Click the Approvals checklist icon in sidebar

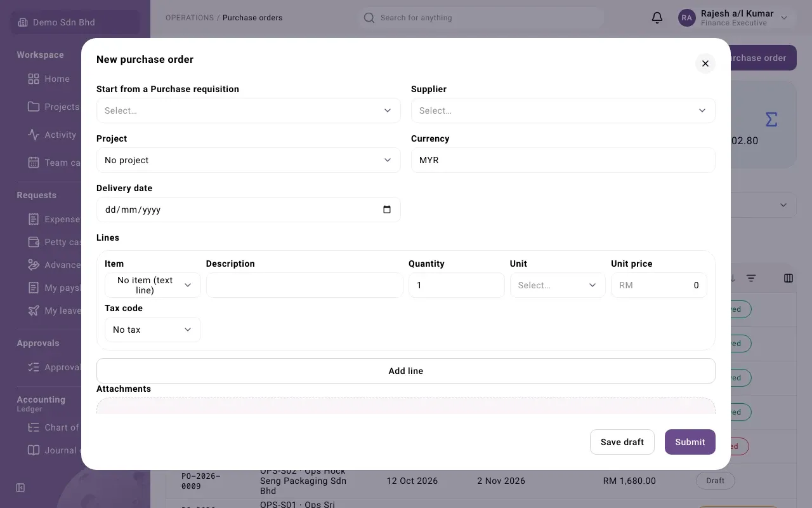pos(34,367)
